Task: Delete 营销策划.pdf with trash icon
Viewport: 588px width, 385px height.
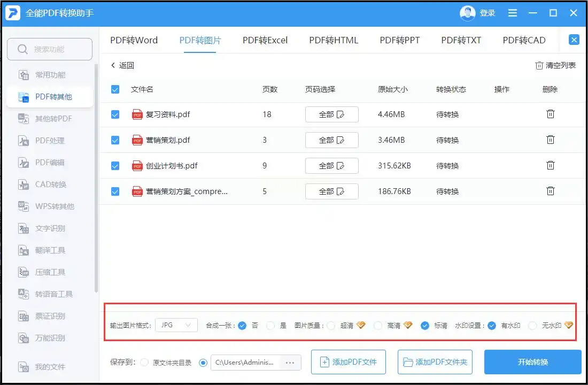Action: [x=550, y=140]
